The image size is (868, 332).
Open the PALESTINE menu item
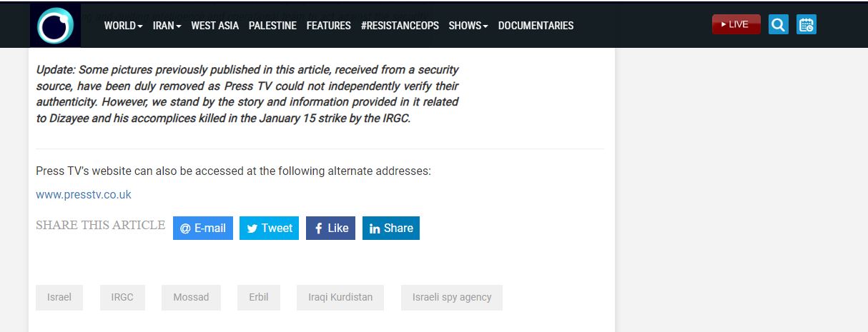pos(272,26)
